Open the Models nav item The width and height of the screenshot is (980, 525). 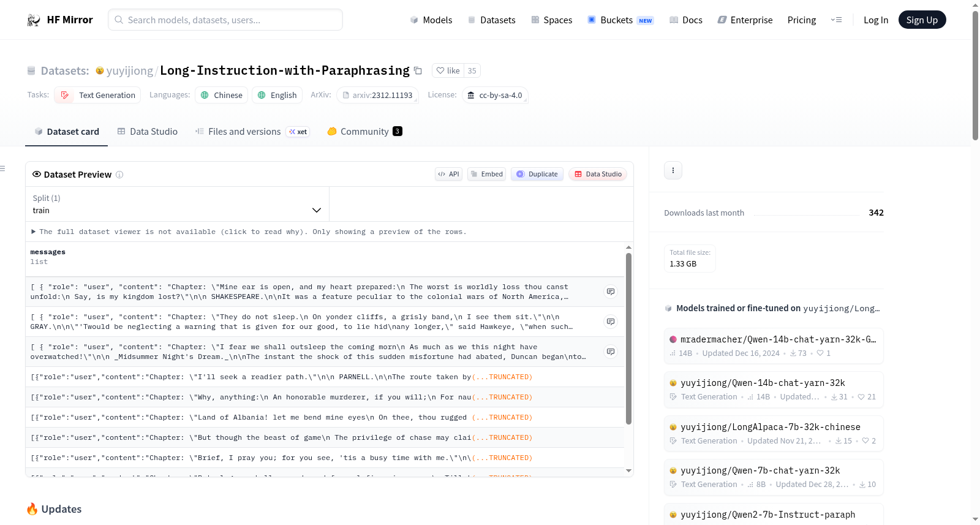(x=431, y=20)
